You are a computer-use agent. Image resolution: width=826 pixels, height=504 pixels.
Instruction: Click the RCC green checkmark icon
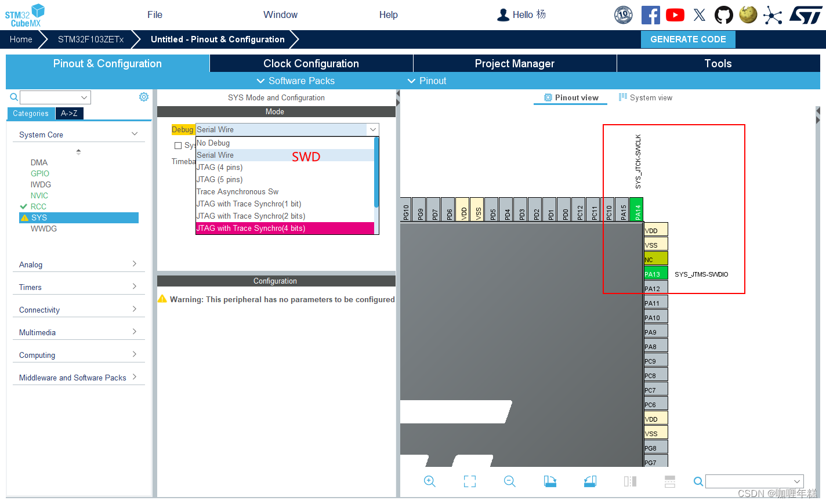pyautogui.click(x=24, y=206)
